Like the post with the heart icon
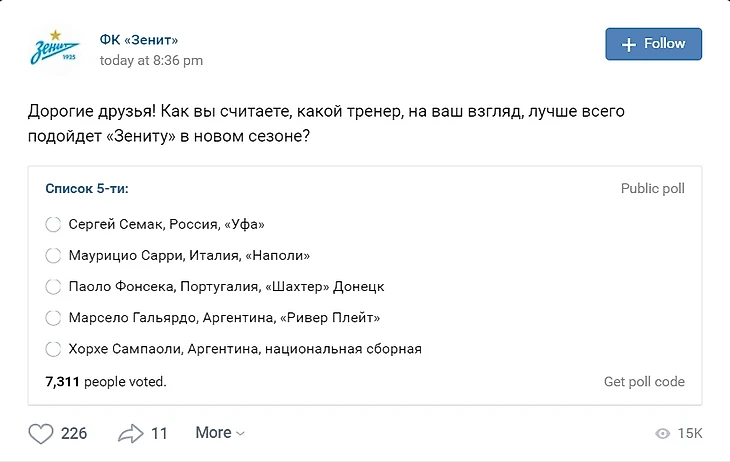Viewport: 730px width, 462px height. coord(40,433)
